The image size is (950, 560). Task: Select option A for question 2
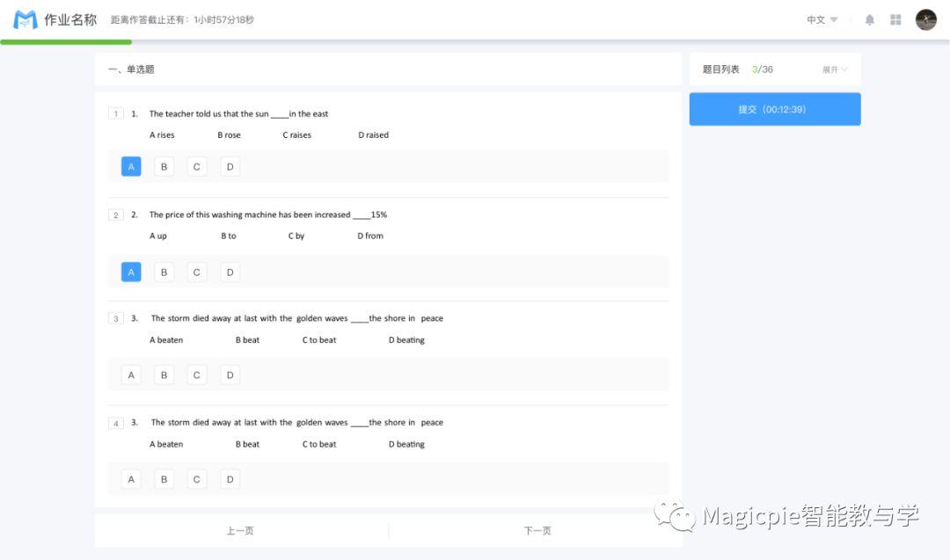point(131,272)
